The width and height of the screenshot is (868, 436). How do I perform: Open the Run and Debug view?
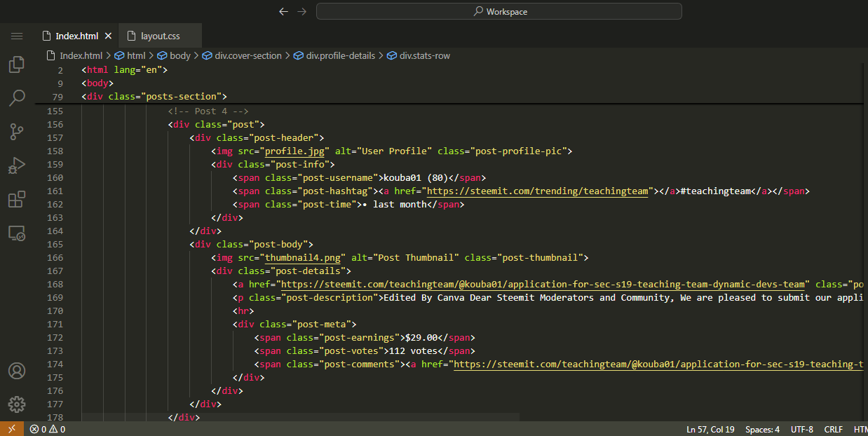17,165
